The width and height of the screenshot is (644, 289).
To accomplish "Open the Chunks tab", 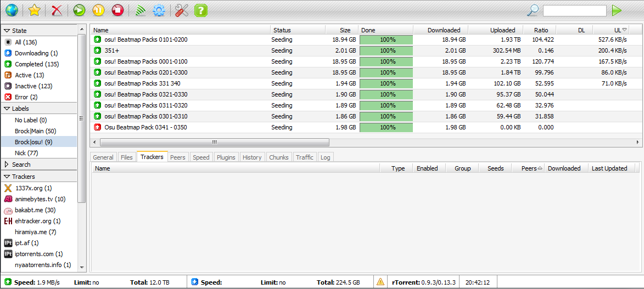I will 279,157.
